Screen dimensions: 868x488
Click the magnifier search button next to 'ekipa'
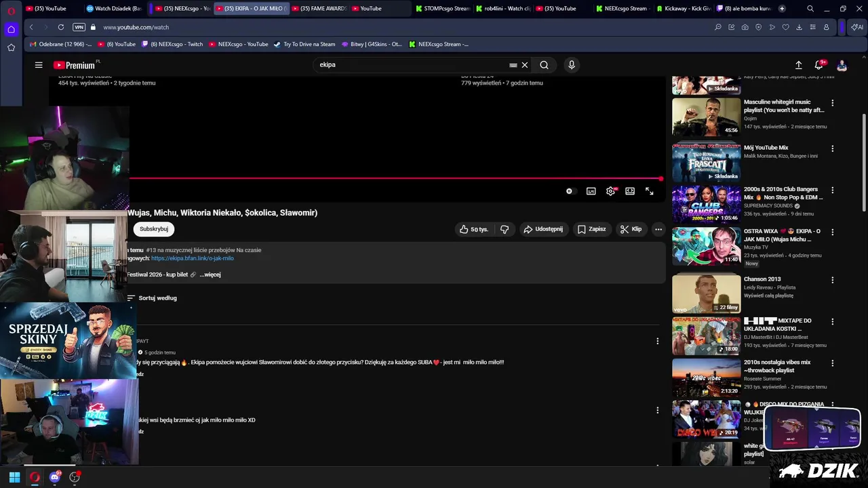[x=544, y=65]
